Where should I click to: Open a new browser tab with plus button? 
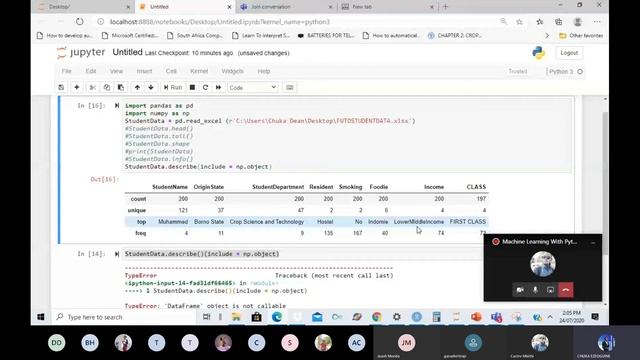pyautogui.click(x=445, y=7)
